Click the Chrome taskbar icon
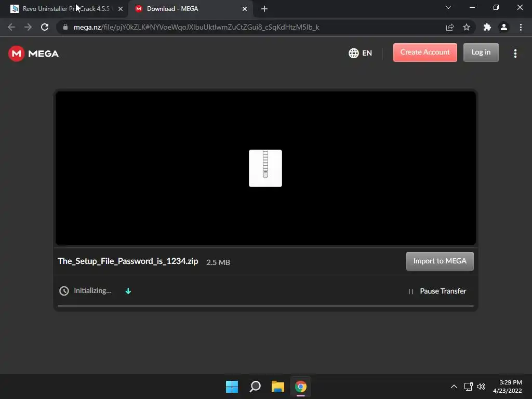 pos(301,387)
